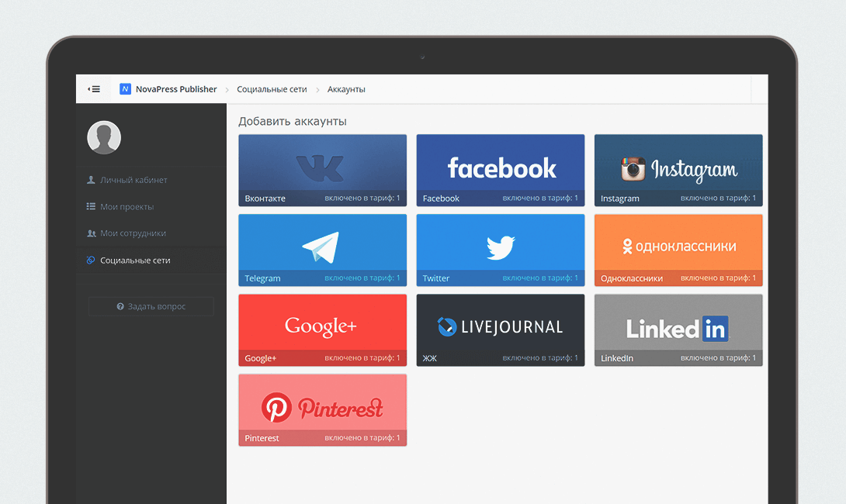The image size is (846, 504).
Task: Click 'включено в тариф: 1' on Одноклассники card
Action: (718, 278)
